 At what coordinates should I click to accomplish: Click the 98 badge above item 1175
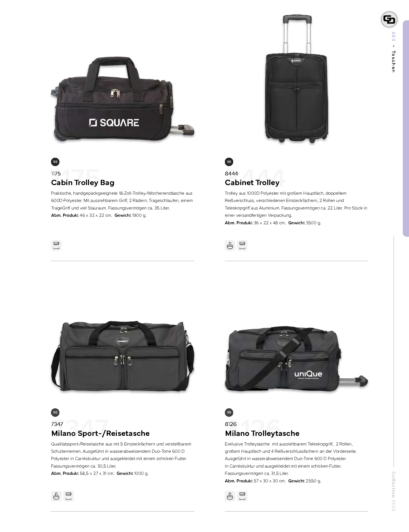point(55,162)
